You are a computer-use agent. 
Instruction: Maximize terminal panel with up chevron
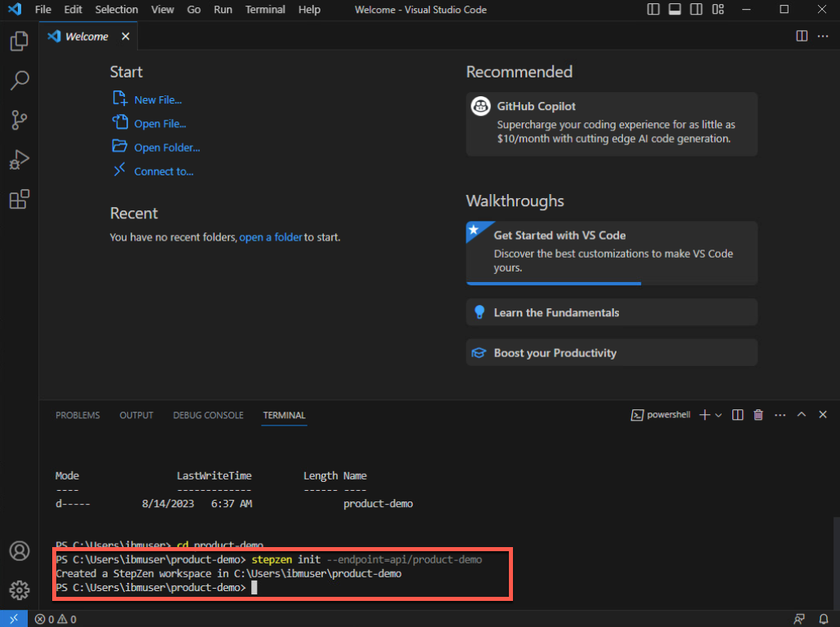click(x=801, y=415)
